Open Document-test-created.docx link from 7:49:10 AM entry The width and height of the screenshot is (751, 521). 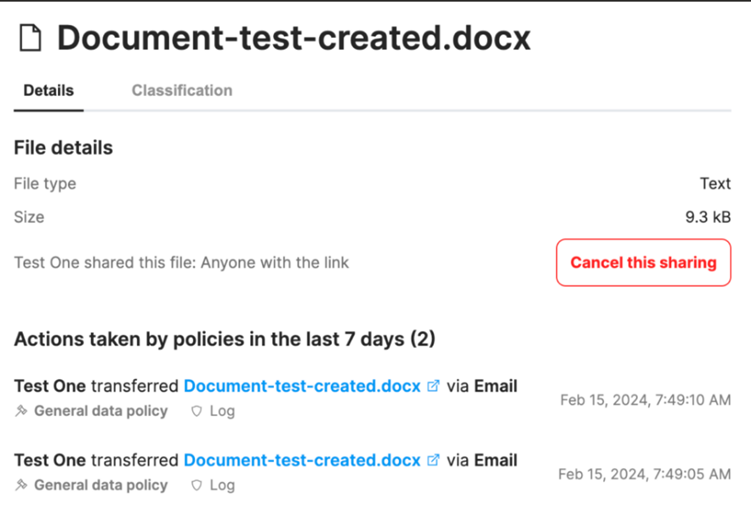point(302,386)
